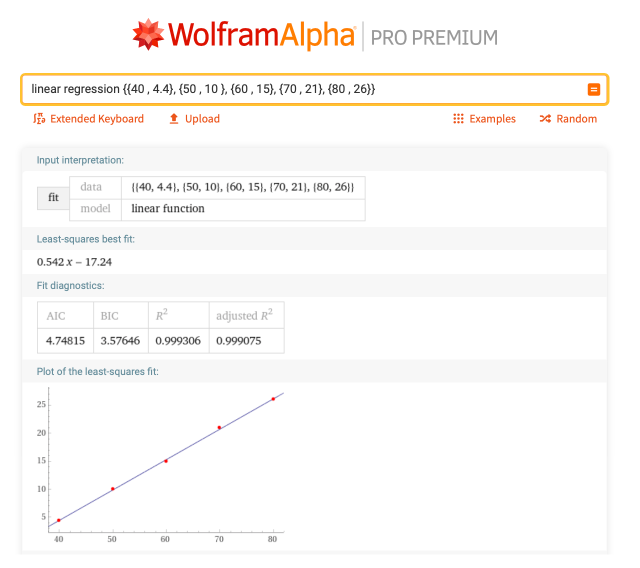640x568 pixels.
Task: Click the red data point at x=40
Action: click(59, 521)
